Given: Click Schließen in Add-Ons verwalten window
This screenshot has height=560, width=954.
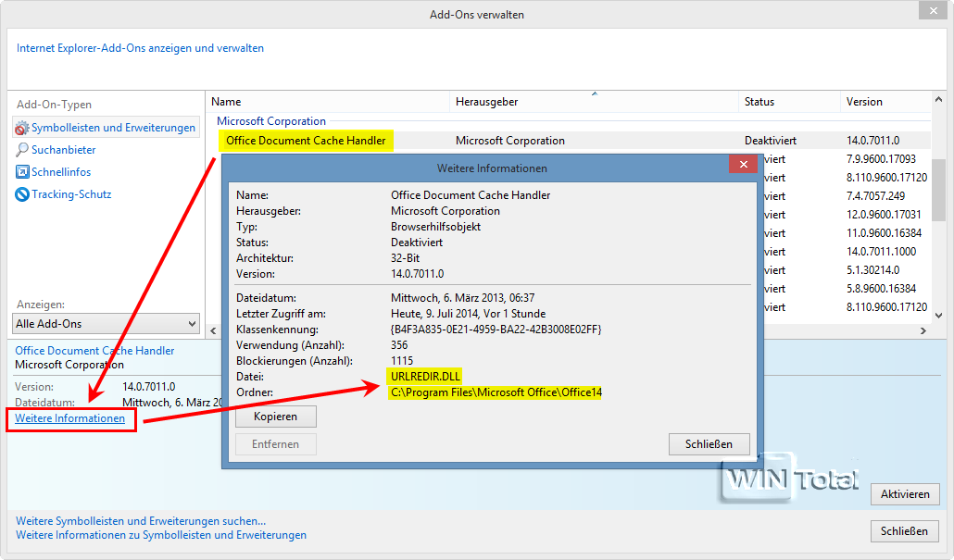Looking at the screenshot, I should [x=904, y=531].
